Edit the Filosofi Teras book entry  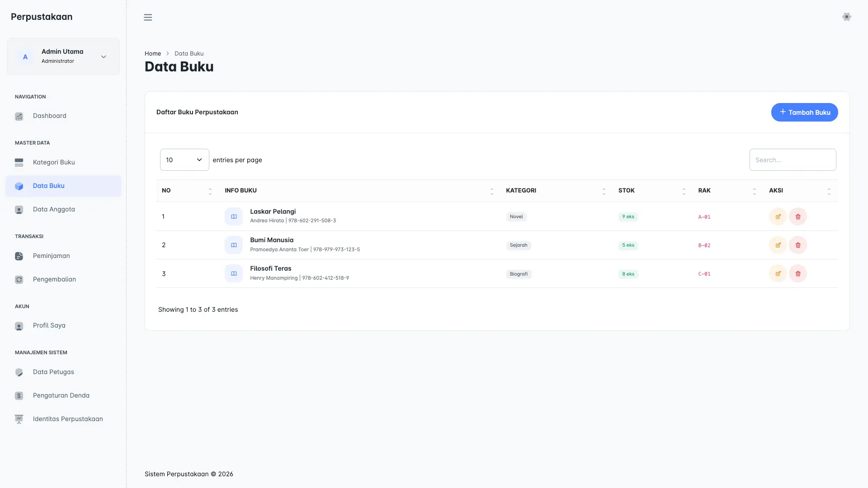(x=778, y=273)
